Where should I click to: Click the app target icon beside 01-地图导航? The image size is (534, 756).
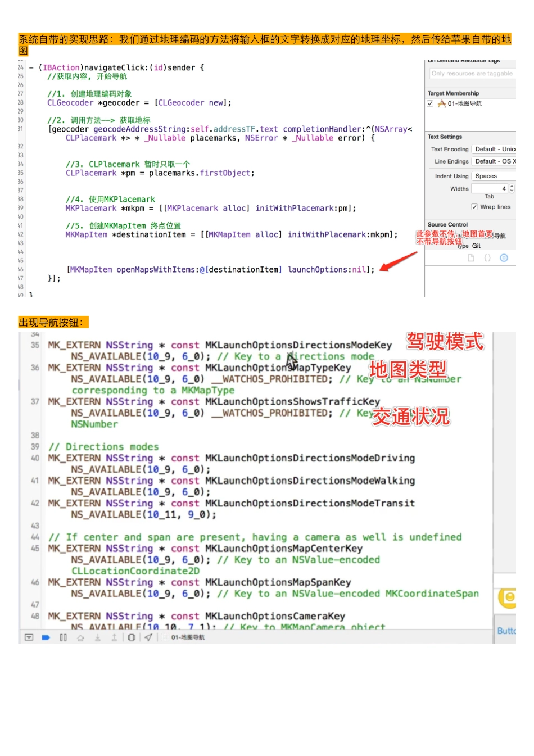click(442, 103)
